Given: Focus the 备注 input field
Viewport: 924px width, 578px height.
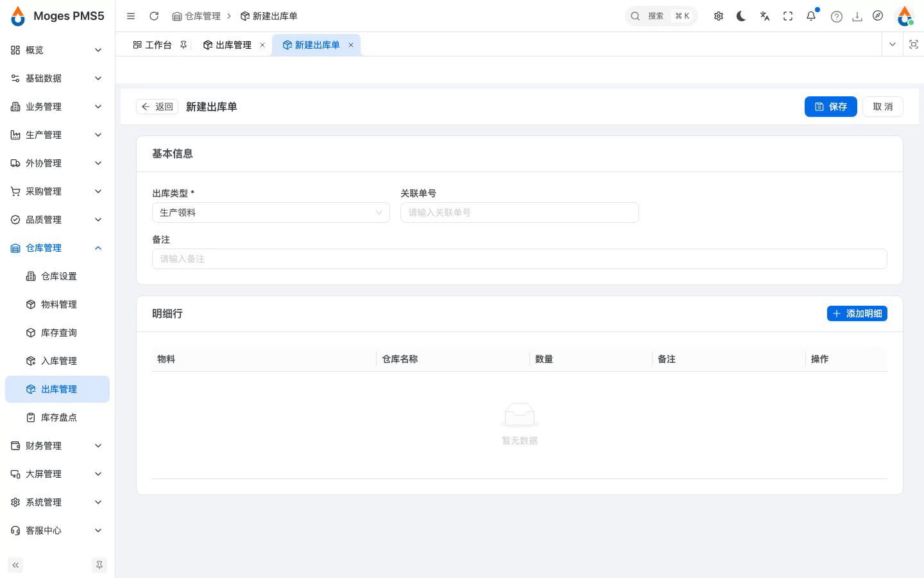Looking at the screenshot, I should pos(520,259).
